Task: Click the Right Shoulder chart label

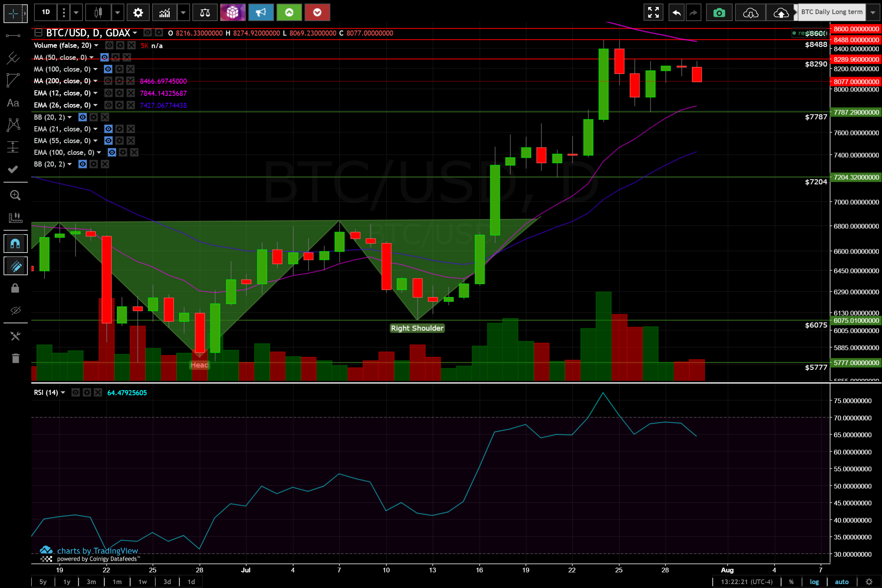Action: click(417, 328)
